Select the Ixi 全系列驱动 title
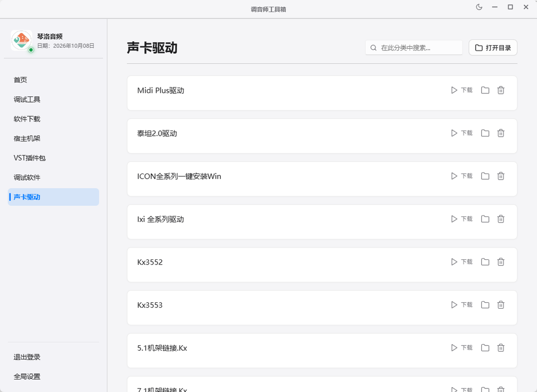 coord(160,219)
